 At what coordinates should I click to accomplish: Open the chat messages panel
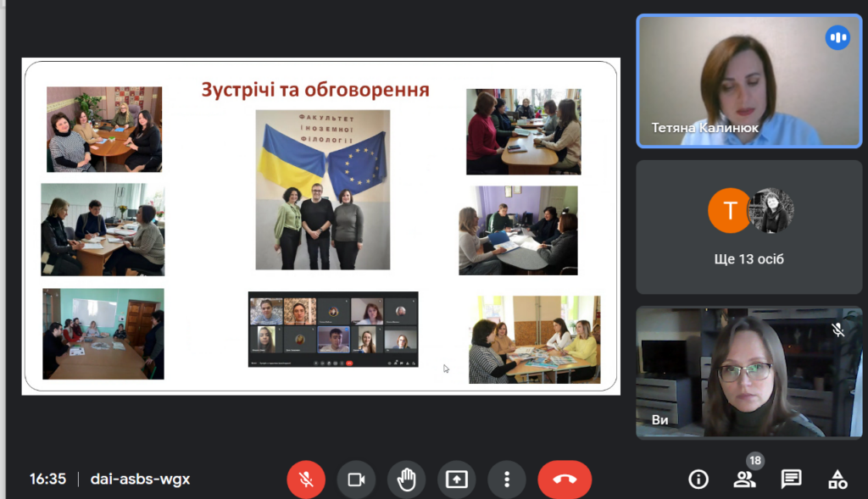(x=791, y=480)
